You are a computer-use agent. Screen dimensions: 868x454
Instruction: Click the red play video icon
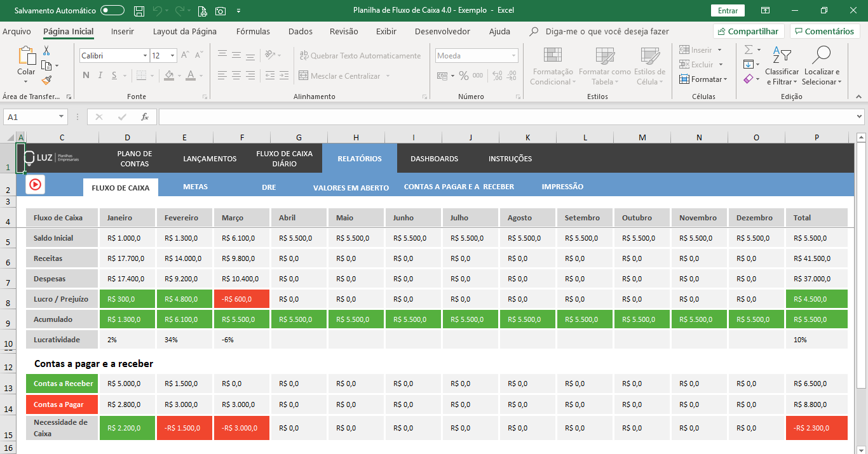click(x=35, y=184)
